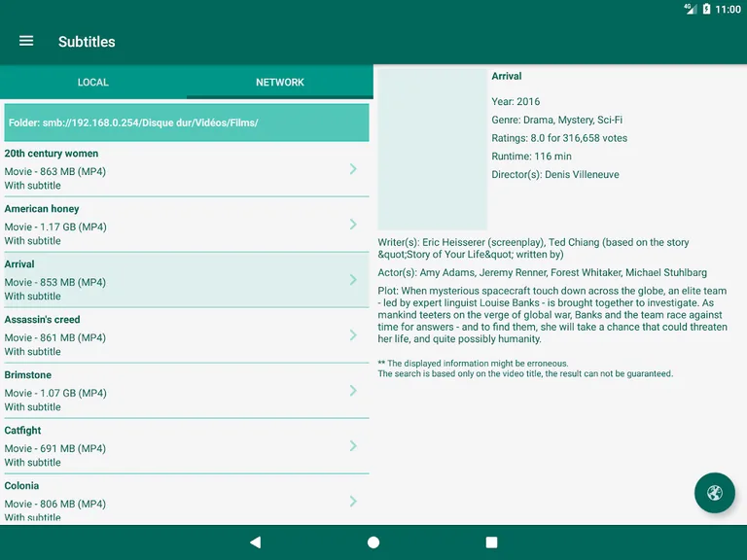Click the Subtitles title in app bar
This screenshot has height=560, width=747.
pos(87,42)
